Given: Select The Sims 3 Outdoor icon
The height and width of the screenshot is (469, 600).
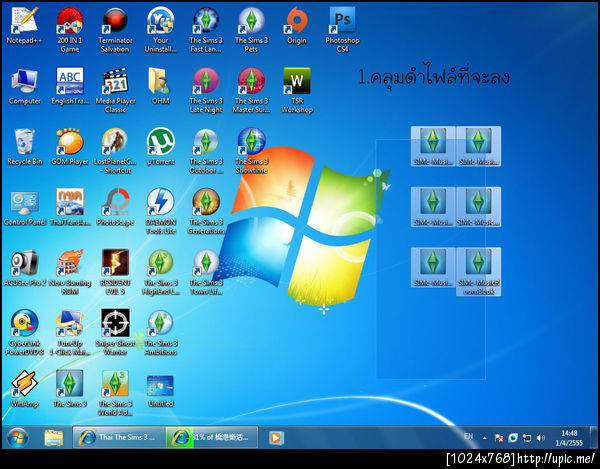Looking at the screenshot, I should pyautogui.click(x=206, y=151).
